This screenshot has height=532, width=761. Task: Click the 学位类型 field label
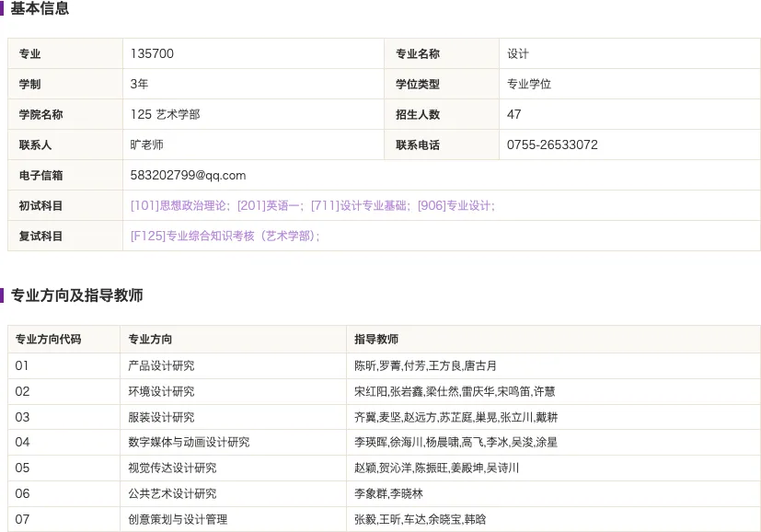pos(418,84)
